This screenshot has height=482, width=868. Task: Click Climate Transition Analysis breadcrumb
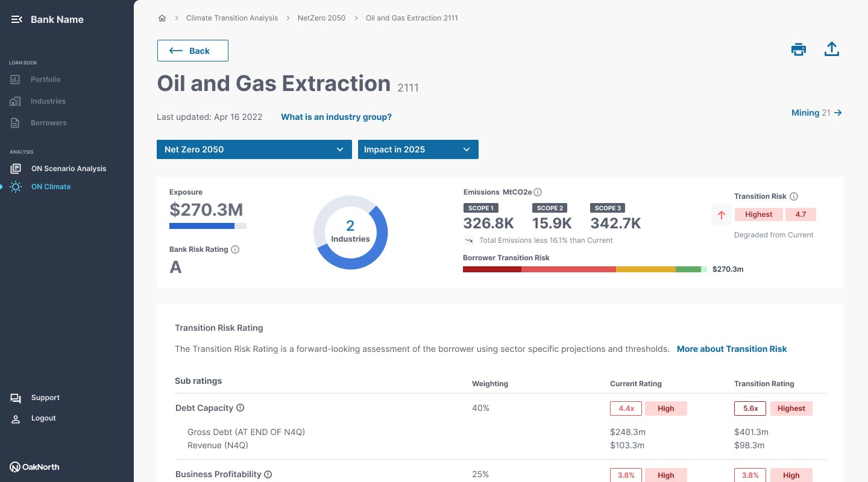click(x=232, y=18)
